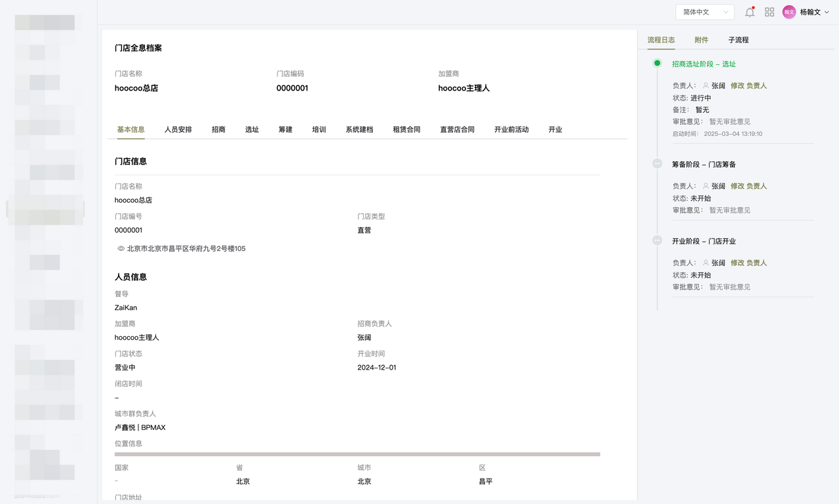Click 修改 负责人 under 门店开业

coord(749,263)
